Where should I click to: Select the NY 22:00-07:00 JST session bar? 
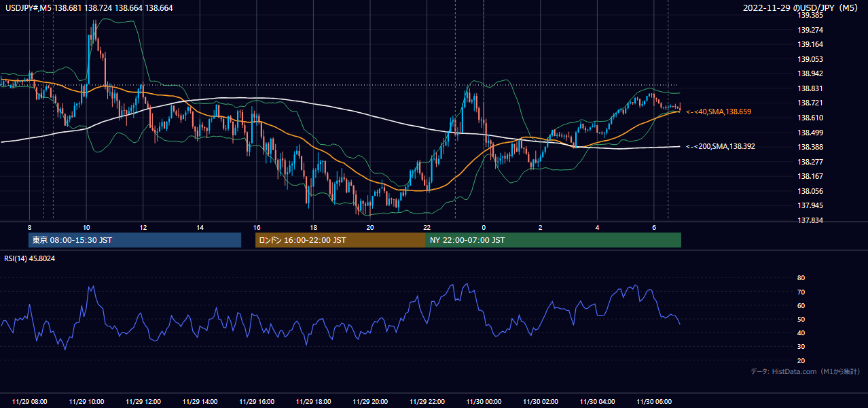[554, 240]
